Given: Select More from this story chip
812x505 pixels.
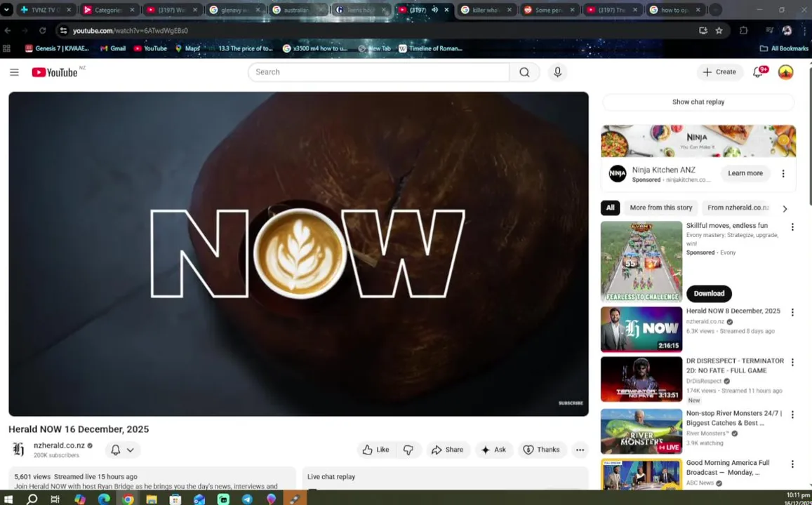Looking at the screenshot, I should click(661, 208).
